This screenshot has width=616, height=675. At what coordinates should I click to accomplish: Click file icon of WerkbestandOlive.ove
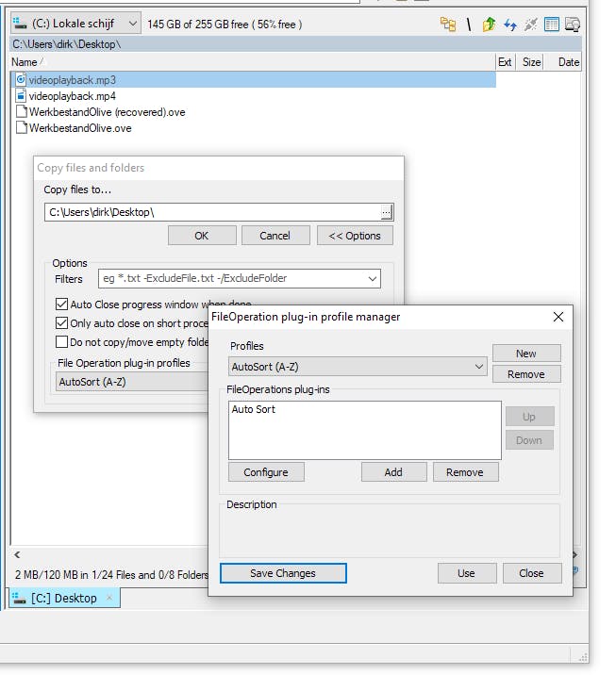21,127
